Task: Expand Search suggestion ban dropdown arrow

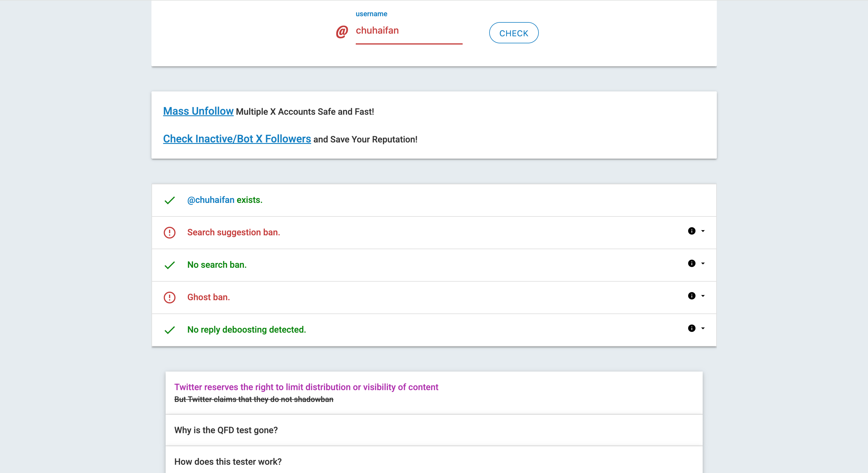Action: [x=703, y=231]
